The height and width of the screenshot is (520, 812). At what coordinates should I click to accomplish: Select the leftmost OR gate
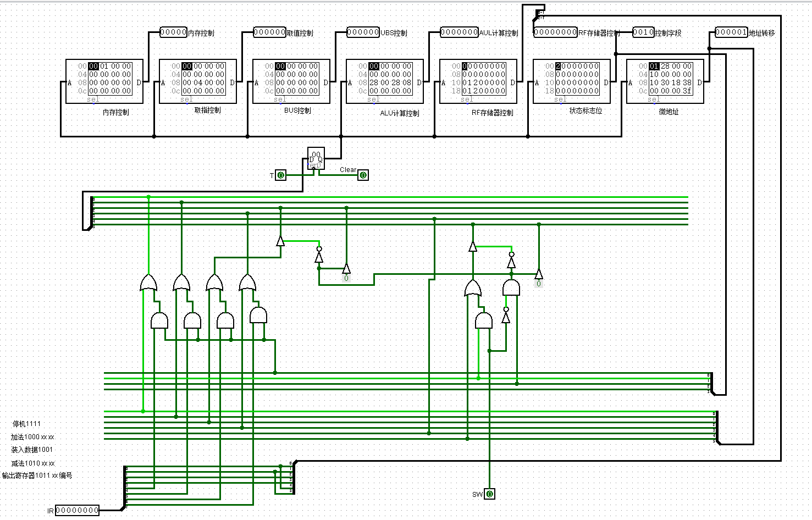(x=148, y=283)
